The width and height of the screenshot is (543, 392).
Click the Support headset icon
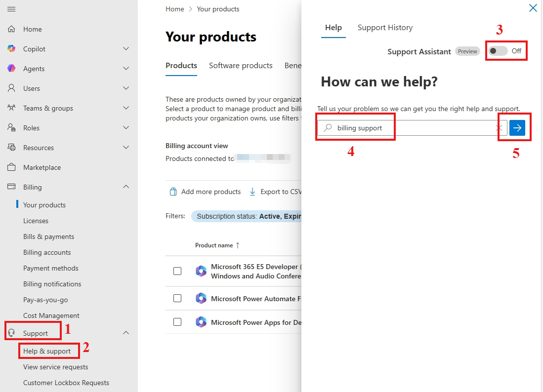click(x=11, y=333)
